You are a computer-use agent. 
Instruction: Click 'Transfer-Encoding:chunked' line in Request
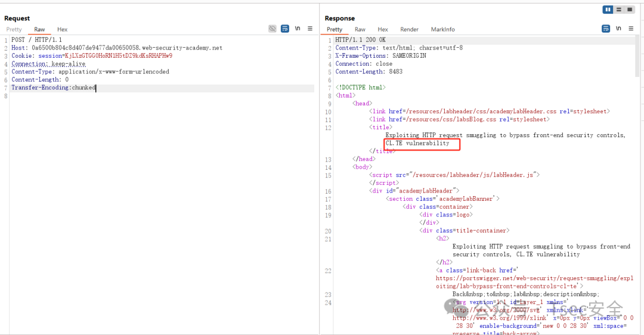coord(54,88)
